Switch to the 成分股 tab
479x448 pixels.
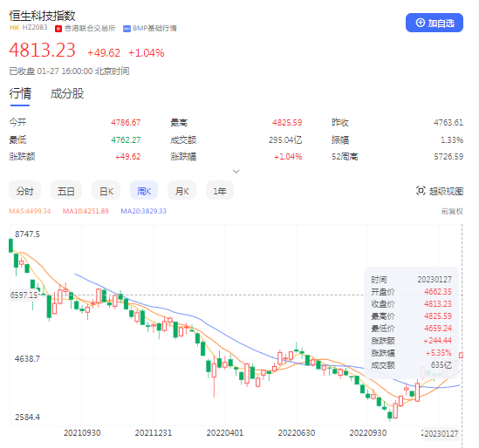(67, 93)
